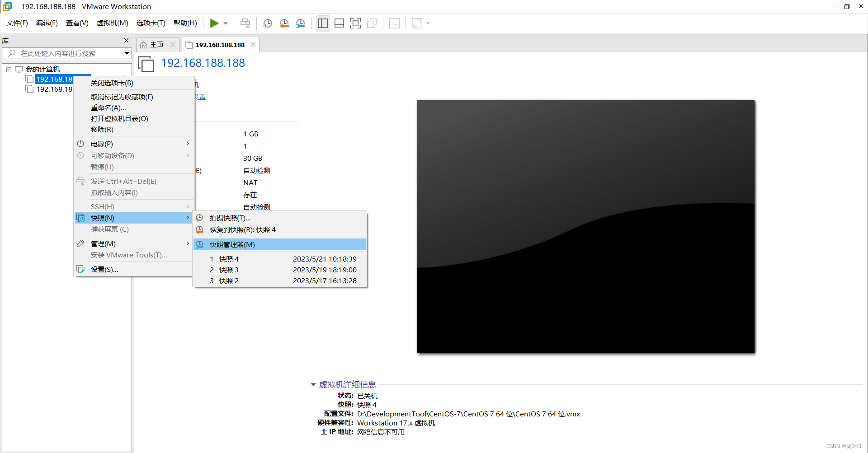Select the second 192.168.18 VM entry
This screenshot has height=453, width=868.
55,89
